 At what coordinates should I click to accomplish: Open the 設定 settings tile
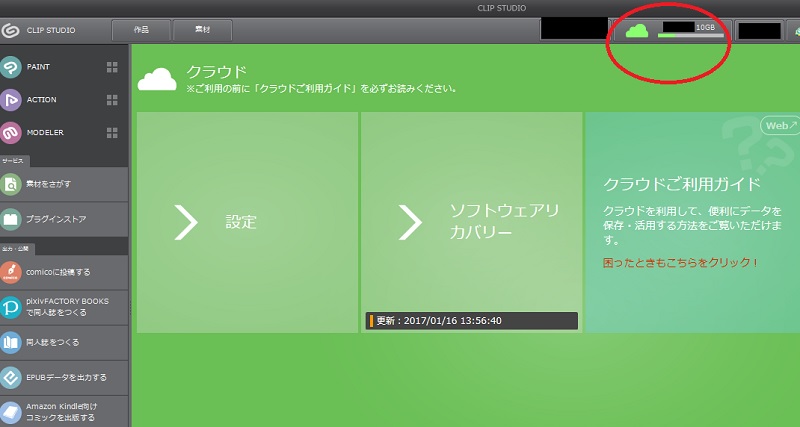[247, 222]
